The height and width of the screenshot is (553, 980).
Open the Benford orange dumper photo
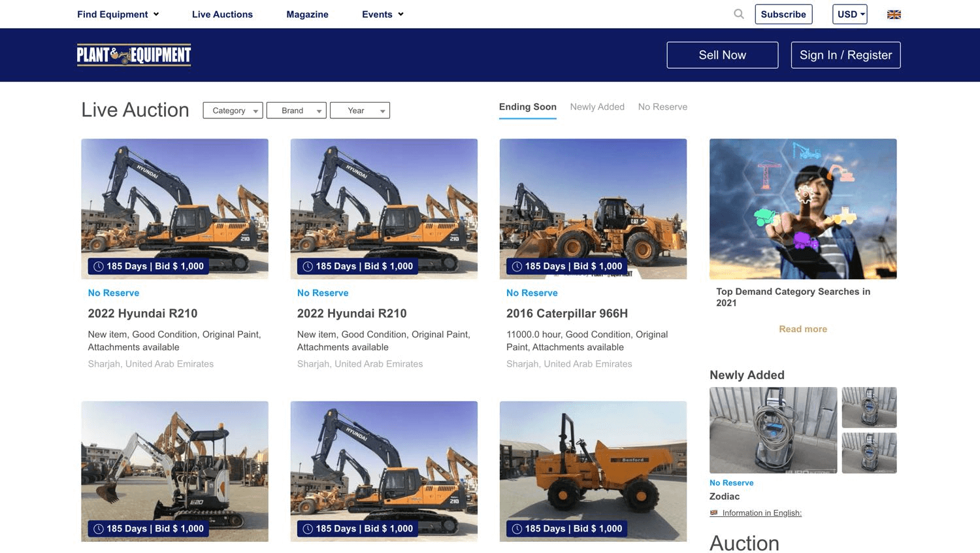(593, 471)
